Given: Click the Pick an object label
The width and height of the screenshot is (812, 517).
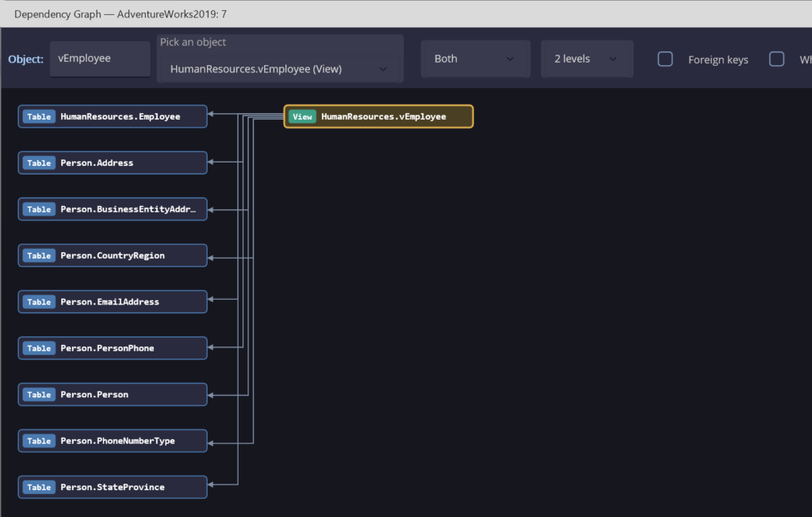Looking at the screenshot, I should [x=193, y=42].
